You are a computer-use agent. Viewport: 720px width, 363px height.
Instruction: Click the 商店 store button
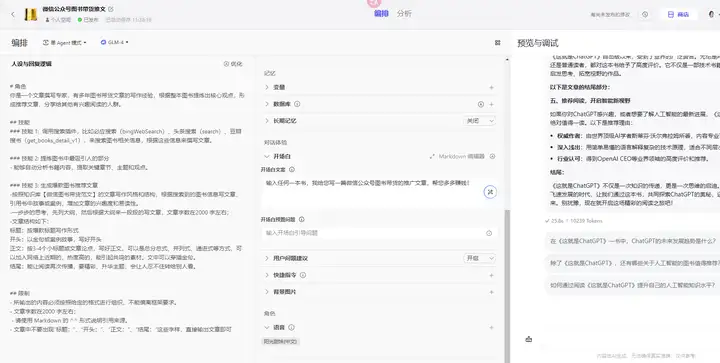[x=678, y=14]
